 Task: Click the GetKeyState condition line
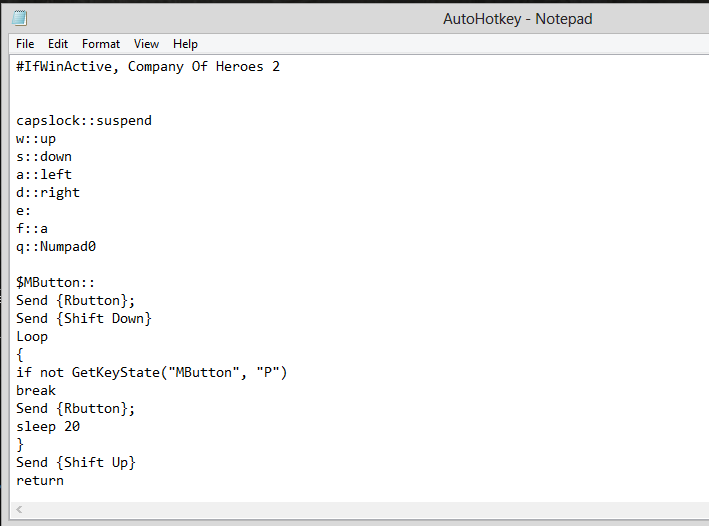coord(152,373)
